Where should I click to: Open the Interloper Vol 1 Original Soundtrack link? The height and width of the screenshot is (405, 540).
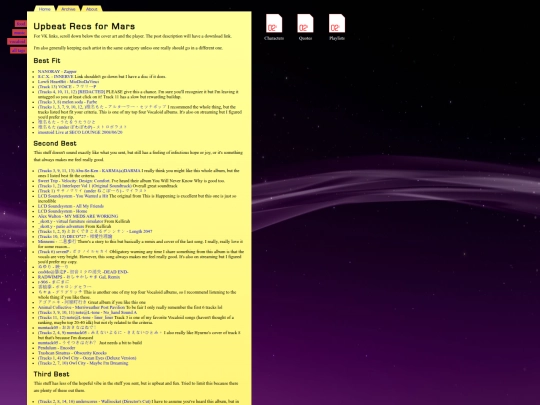tap(85, 186)
